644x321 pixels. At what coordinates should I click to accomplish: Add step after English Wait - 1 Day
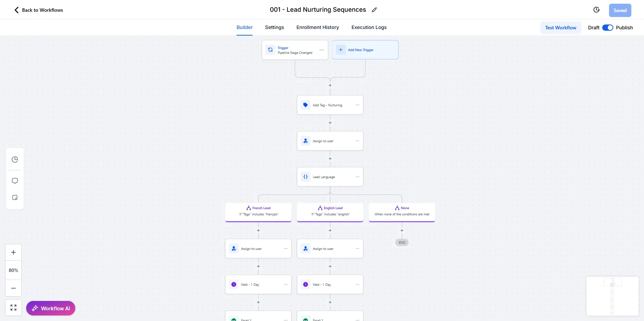click(330, 302)
